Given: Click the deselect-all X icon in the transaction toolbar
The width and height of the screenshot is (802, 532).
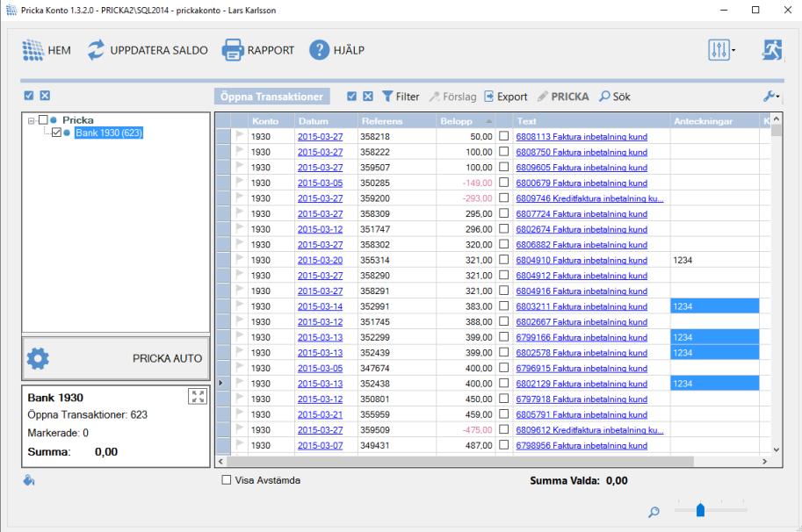Looking at the screenshot, I should (x=368, y=96).
